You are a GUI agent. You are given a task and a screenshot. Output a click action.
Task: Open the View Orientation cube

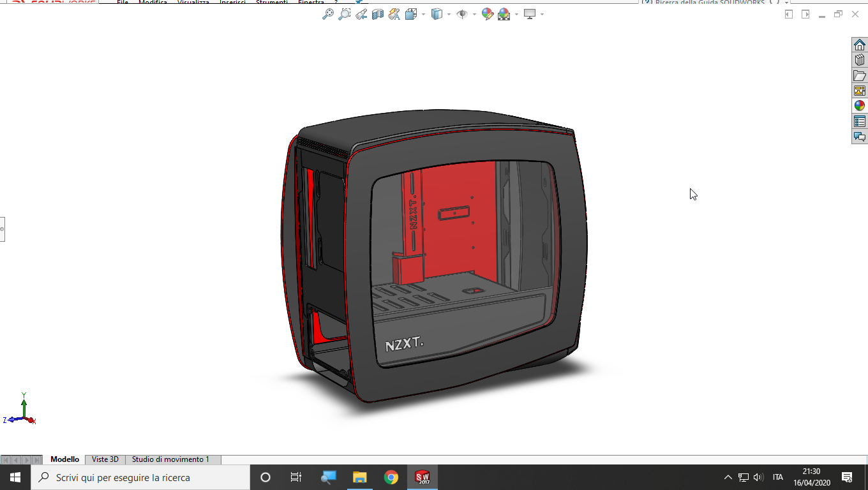click(410, 14)
